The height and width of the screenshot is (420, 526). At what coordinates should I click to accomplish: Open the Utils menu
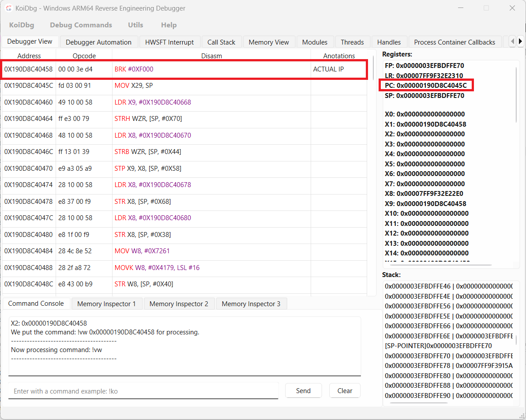[x=135, y=25]
